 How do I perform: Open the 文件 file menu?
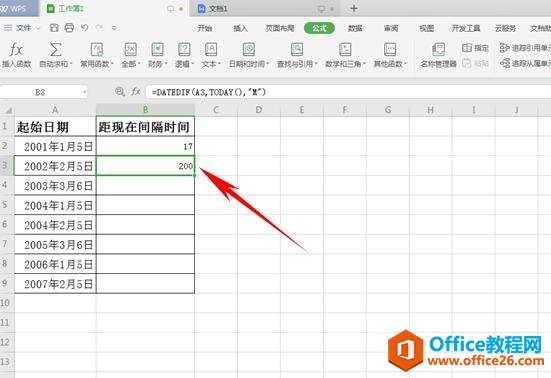[x=23, y=28]
